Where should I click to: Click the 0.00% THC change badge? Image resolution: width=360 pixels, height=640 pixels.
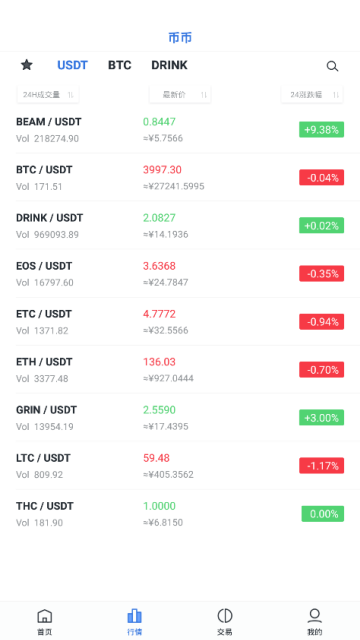coord(322,514)
